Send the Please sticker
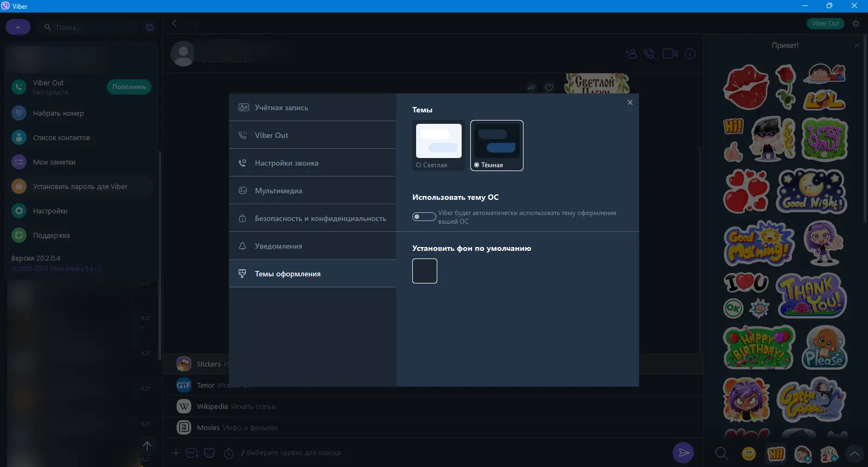 tap(825, 348)
